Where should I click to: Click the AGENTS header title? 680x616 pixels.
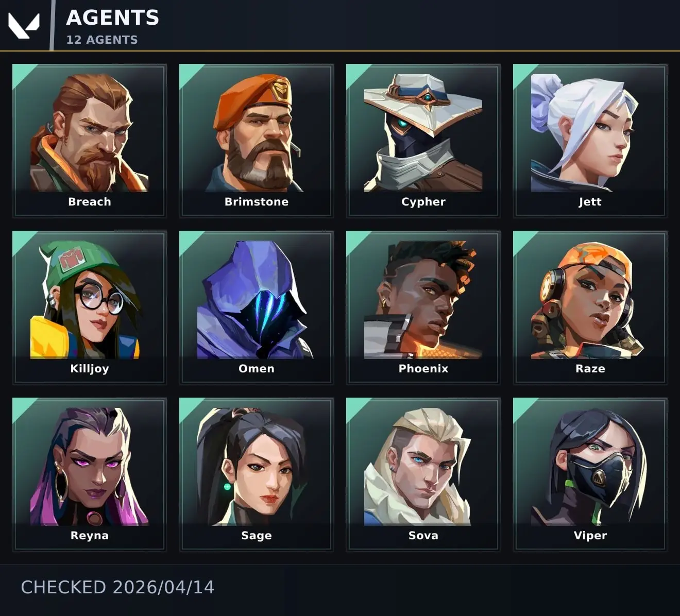pos(112,18)
